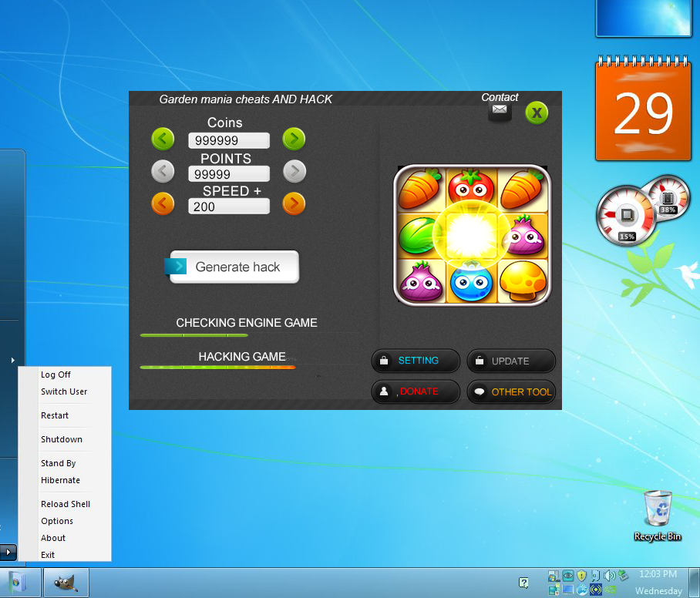Open the SETTING button
This screenshot has width=700, height=598.
416,361
